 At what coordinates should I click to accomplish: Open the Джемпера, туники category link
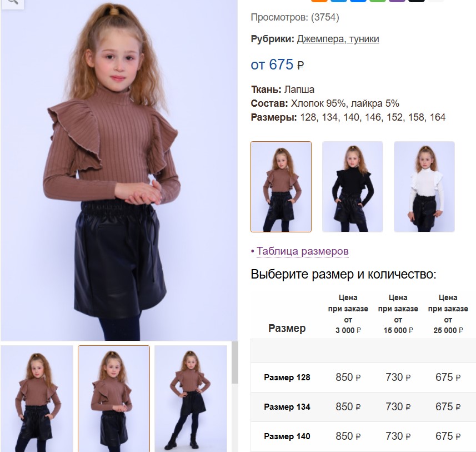(338, 39)
